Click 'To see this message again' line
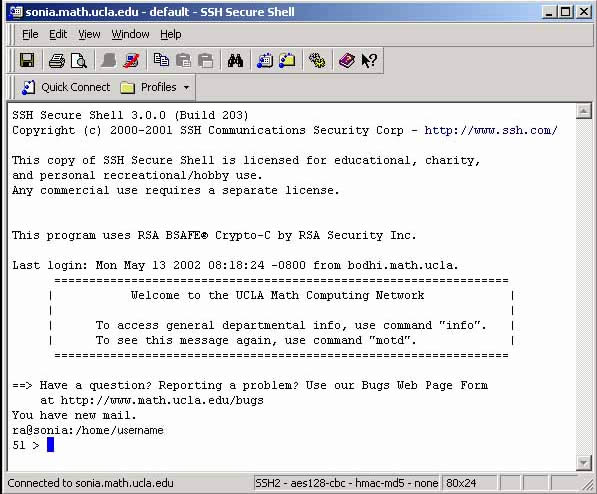The height and width of the screenshot is (494, 597). click(x=256, y=340)
